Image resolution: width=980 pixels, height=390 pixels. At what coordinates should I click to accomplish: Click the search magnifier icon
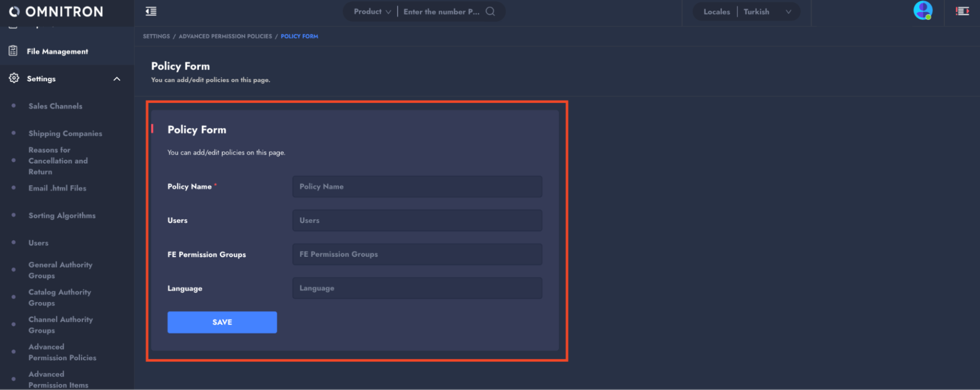click(490, 11)
